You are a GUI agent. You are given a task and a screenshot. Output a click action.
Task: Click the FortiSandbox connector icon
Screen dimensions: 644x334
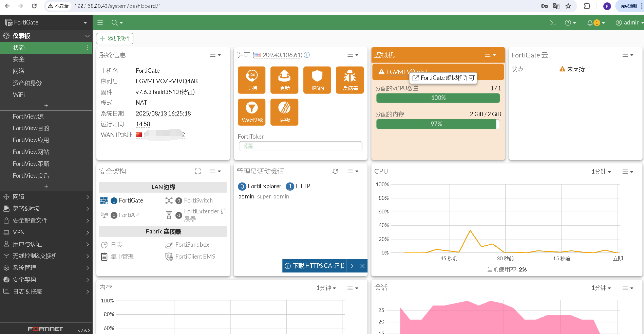(169, 245)
